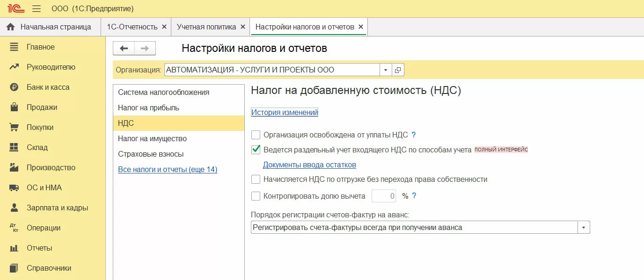The image size is (644, 280).
Task: Click the deduction share percent field
Action: [384, 196]
